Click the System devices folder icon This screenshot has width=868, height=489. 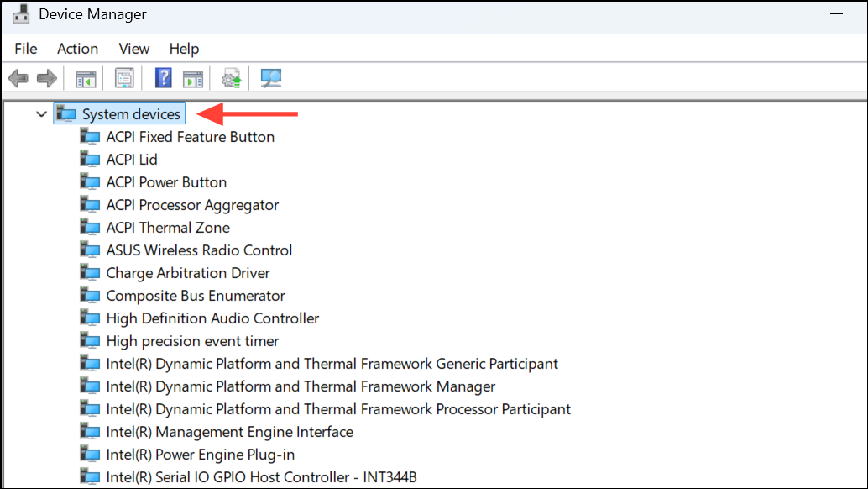65,113
